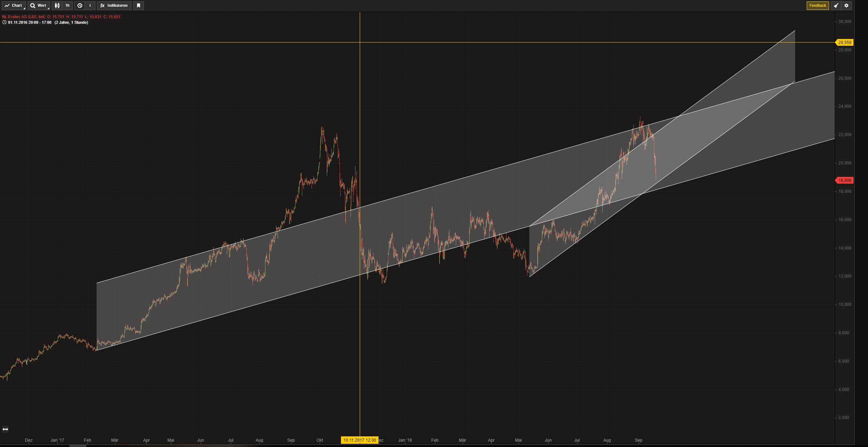The width and height of the screenshot is (868, 447).
Task: Click the Evotec AG series icon
Action: point(4,17)
